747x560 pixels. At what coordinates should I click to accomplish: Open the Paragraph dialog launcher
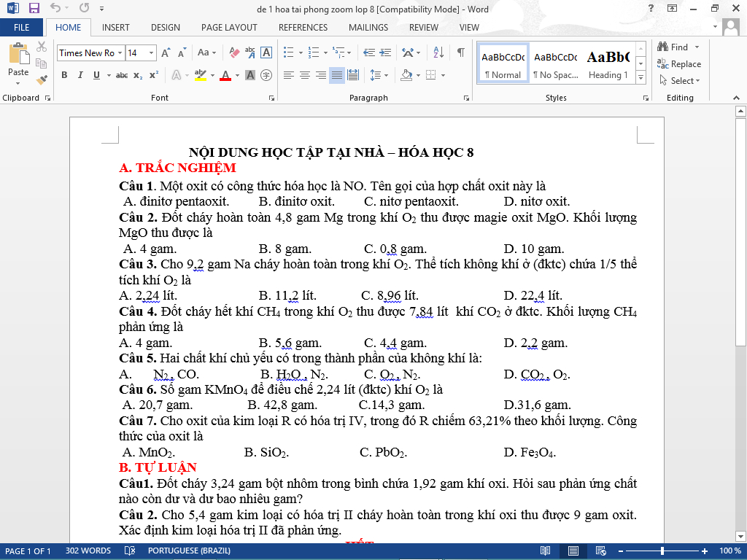[x=466, y=98]
